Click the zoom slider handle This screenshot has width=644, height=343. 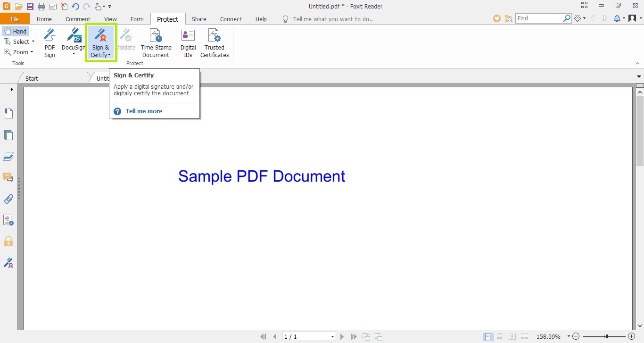607,336
